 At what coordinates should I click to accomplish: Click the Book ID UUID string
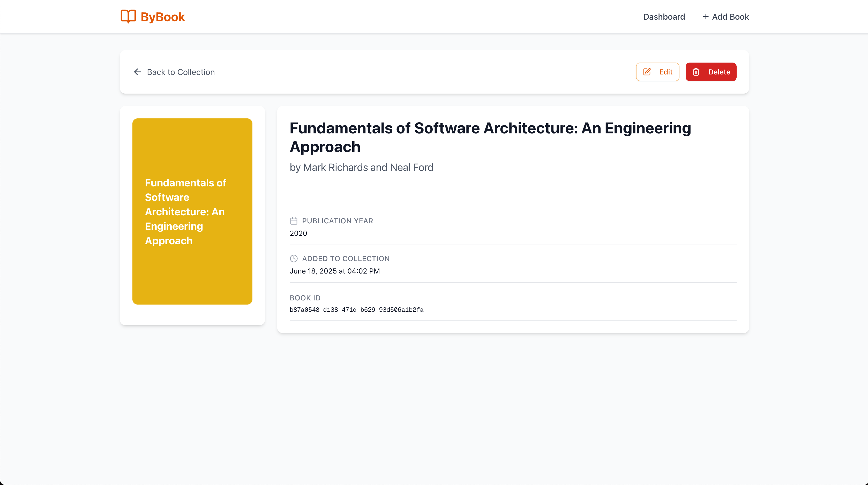(x=356, y=310)
